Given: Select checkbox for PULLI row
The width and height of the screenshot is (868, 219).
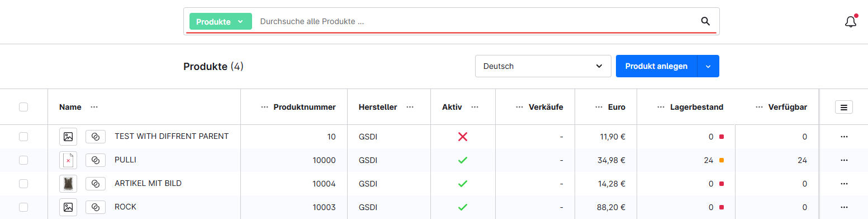Looking at the screenshot, I should click(x=23, y=160).
